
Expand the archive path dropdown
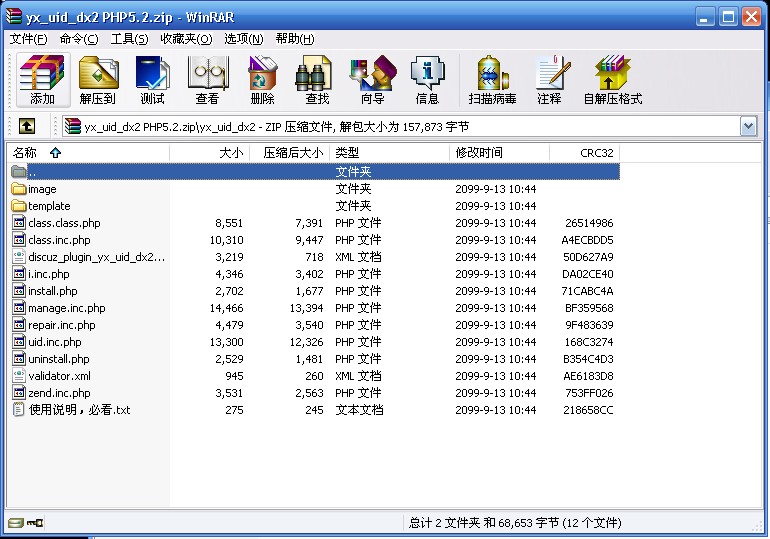[748, 127]
